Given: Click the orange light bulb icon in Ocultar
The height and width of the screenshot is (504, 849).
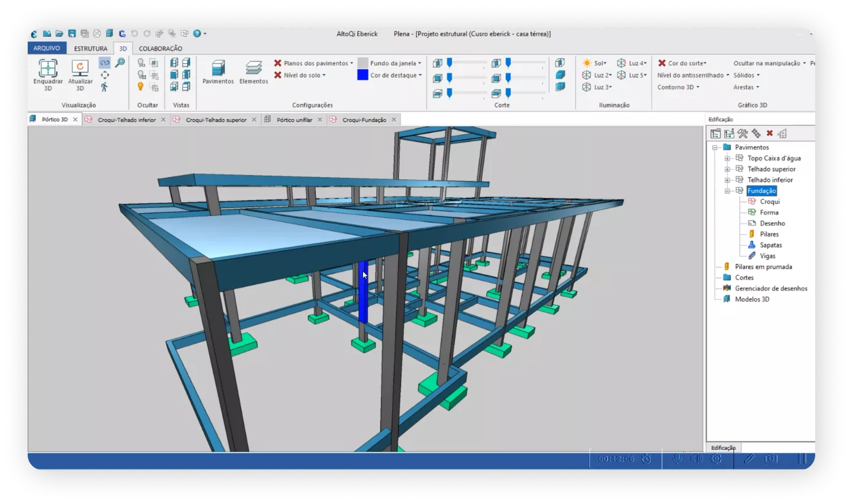Looking at the screenshot, I should click(141, 87).
